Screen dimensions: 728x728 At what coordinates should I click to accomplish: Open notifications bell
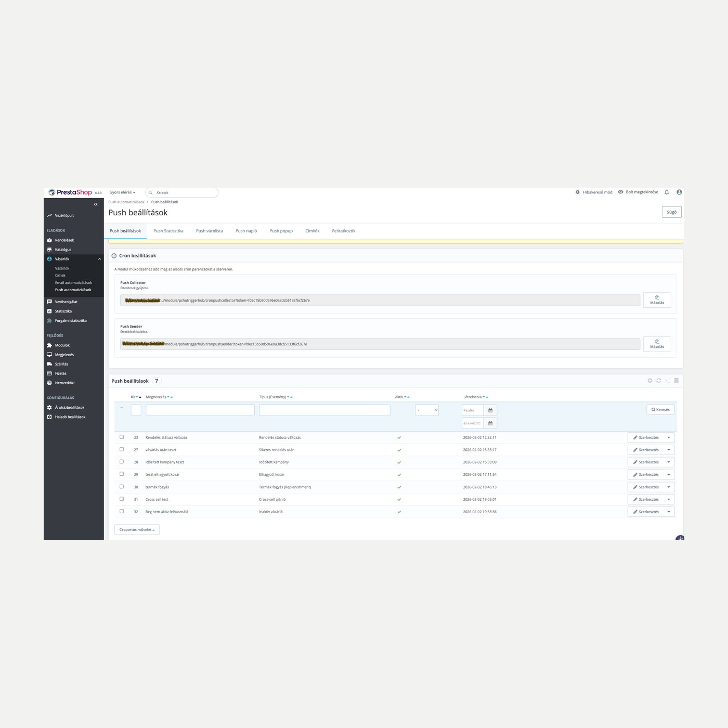point(667,192)
